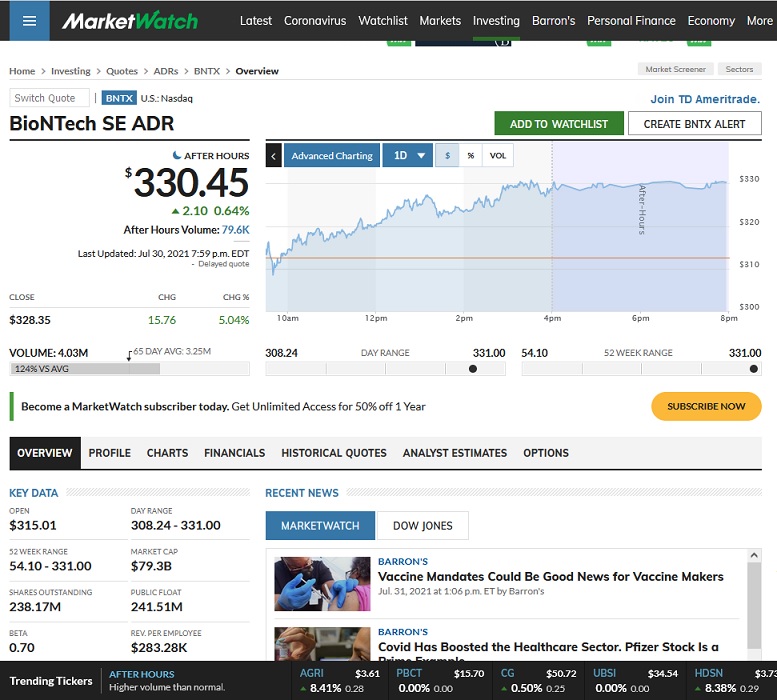Click the MarketWatch logo
Image resolution: width=777 pixels, height=700 pixels.
point(129,21)
